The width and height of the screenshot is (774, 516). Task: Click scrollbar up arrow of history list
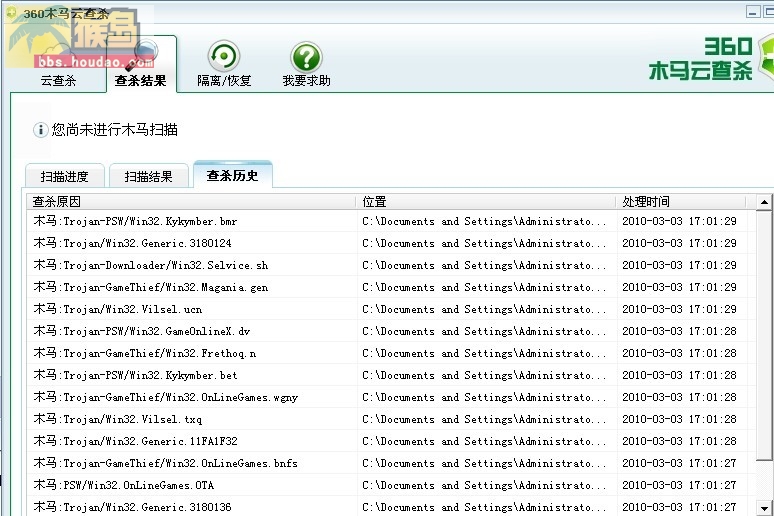tap(764, 202)
